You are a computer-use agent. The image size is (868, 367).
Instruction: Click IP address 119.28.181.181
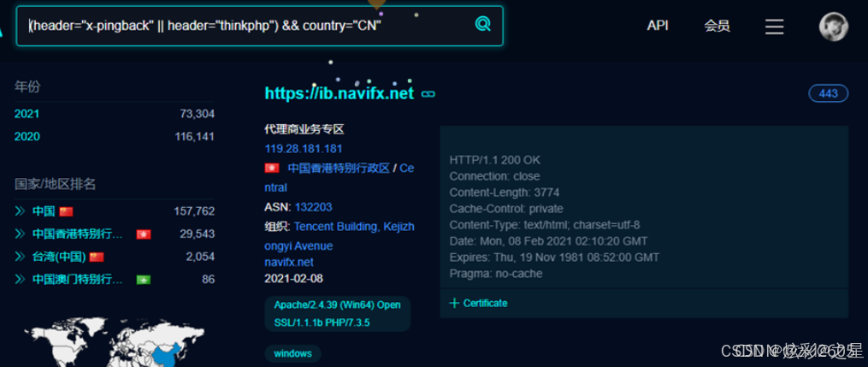(304, 148)
